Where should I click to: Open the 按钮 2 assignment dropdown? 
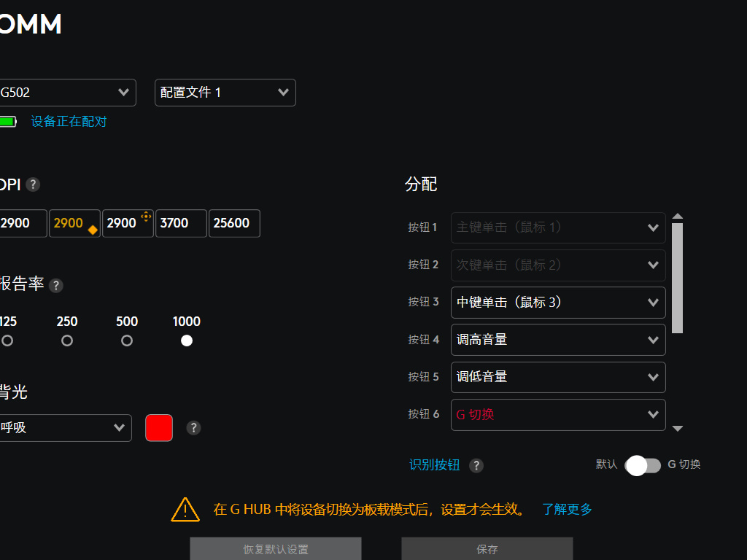point(558,265)
